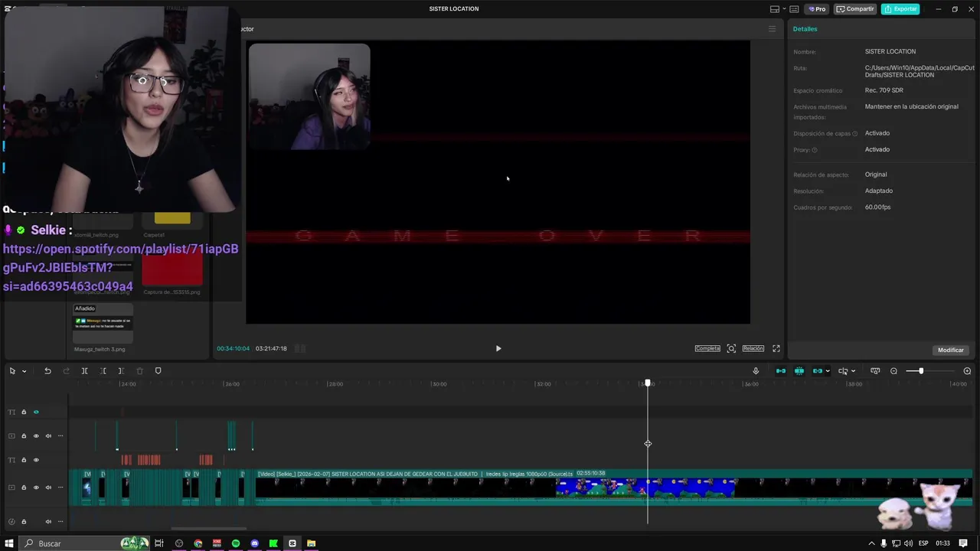This screenshot has width=980, height=551.
Task: Open preview axis dropdown arrow
Action: click(853, 371)
